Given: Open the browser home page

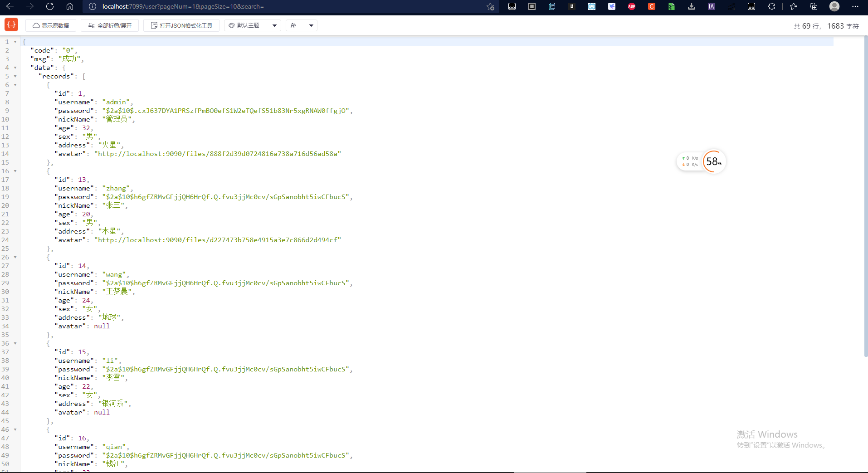Looking at the screenshot, I should point(70,6).
